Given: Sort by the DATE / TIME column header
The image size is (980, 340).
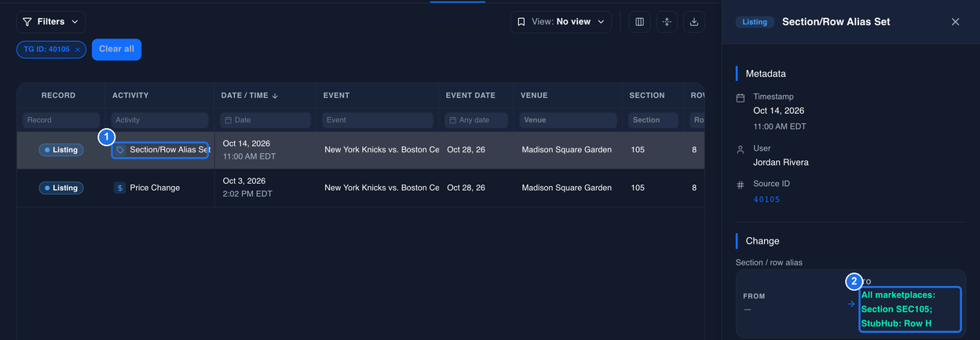Looking at the screenshot, I should pos(250,96).
